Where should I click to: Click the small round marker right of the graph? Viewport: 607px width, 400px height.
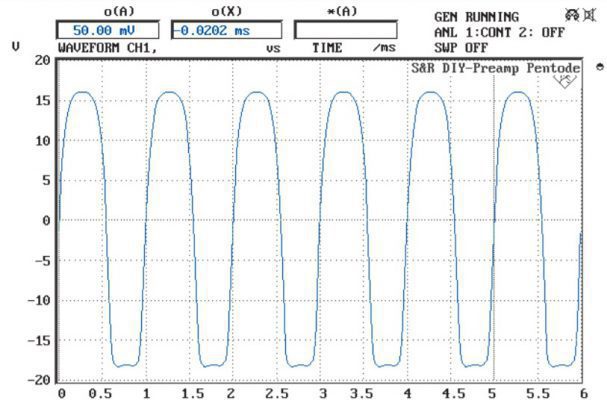(600, 67)
